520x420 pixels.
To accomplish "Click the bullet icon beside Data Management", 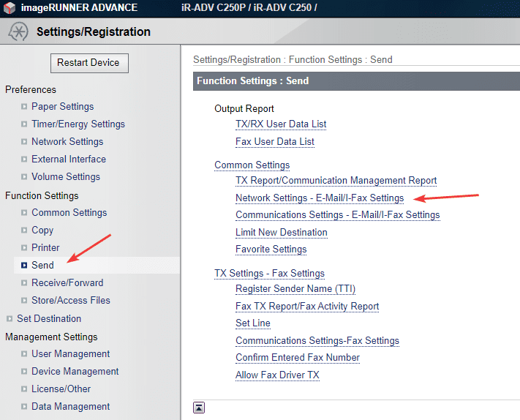I will 24,407.
